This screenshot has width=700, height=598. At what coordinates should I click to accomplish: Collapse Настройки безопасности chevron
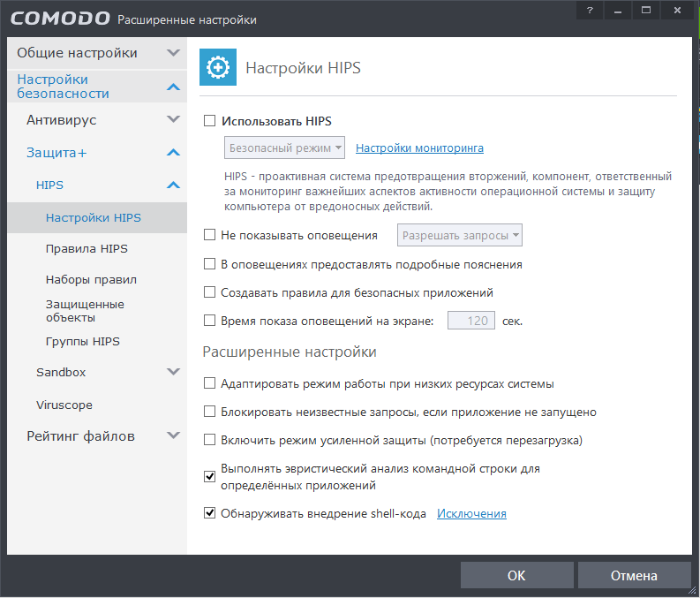(173, 87)
